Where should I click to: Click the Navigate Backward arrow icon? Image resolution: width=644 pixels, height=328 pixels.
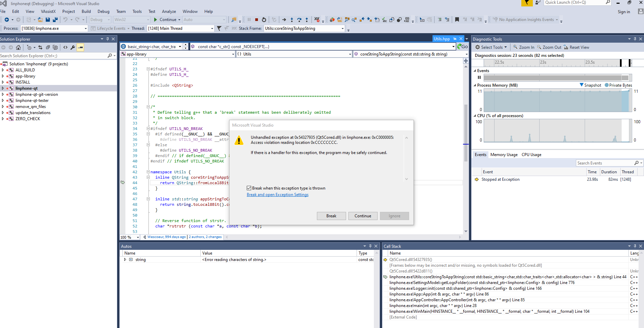7,20
